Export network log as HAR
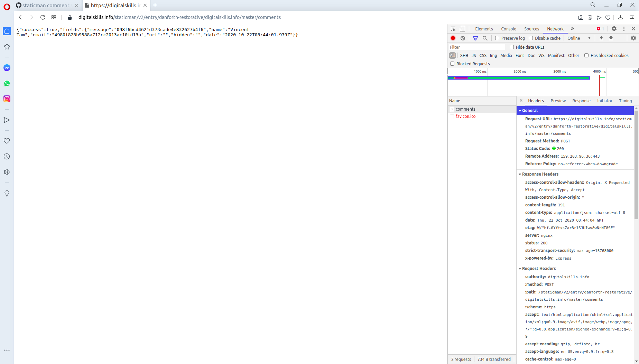This screenshot has height=364, width=639. 611,38
